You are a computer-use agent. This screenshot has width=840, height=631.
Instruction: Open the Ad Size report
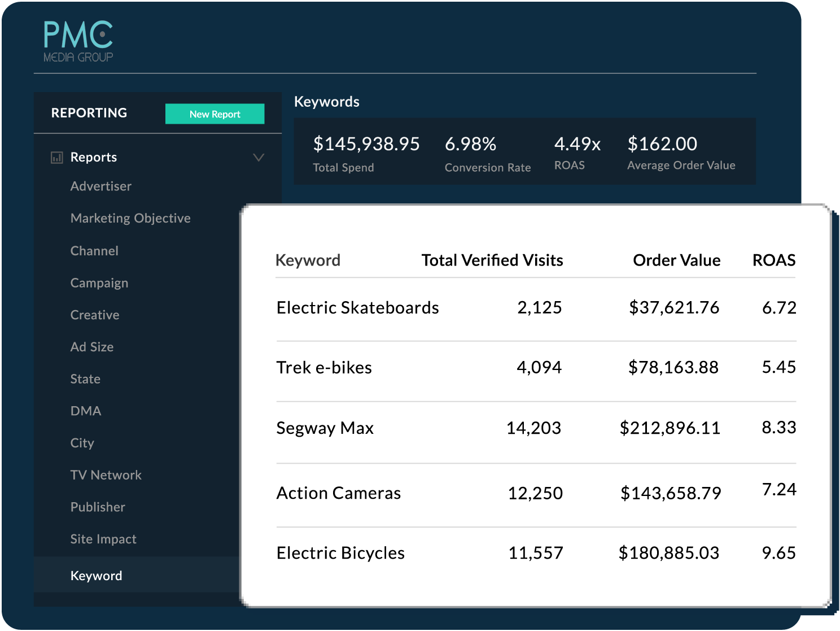pyautogui.click(x=92, y=347)
